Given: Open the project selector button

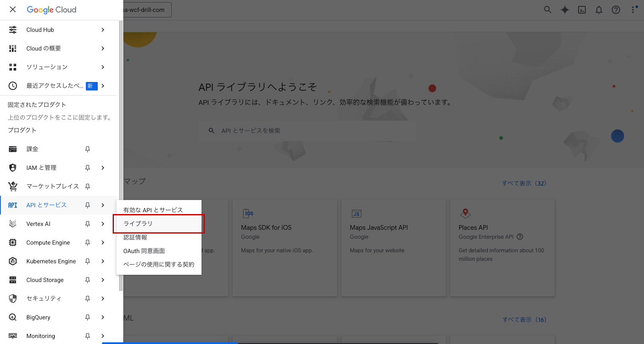Looking at the screenshot, I should click(x=147, y=10).
